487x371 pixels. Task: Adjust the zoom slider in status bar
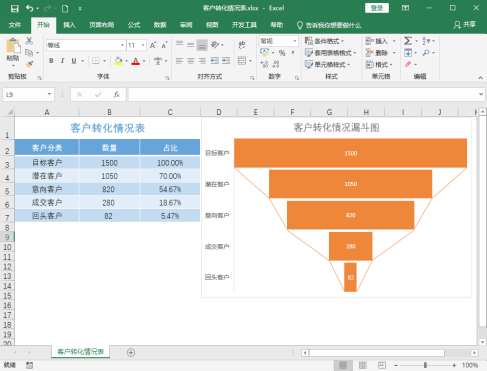click(x=425, y=365)
